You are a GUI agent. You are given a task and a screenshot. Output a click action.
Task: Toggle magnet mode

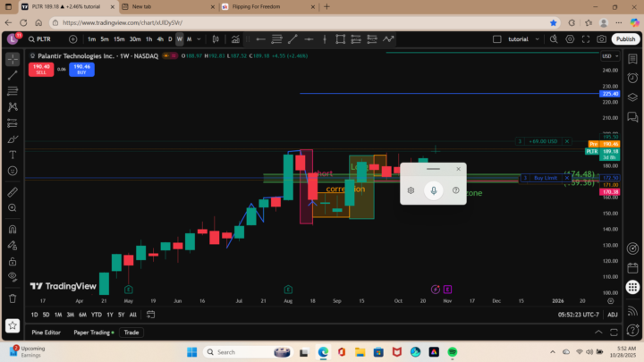click(x=13, y=229)
